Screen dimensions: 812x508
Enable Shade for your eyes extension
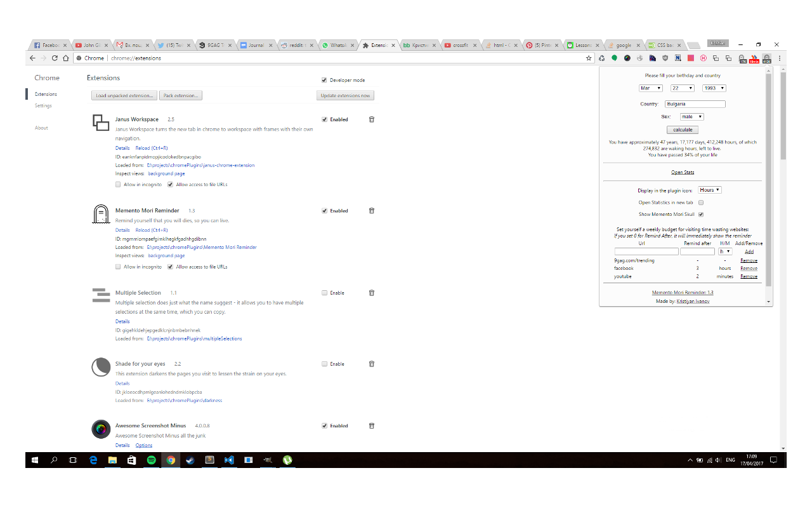tap(324, 364)
